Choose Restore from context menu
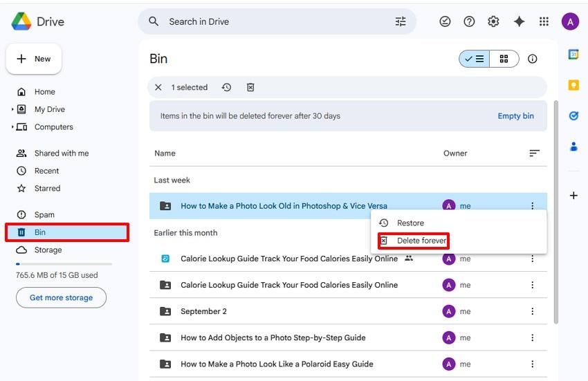Image resolution: width=588 pixels, height=381 pixels. [x=410, y=223]
